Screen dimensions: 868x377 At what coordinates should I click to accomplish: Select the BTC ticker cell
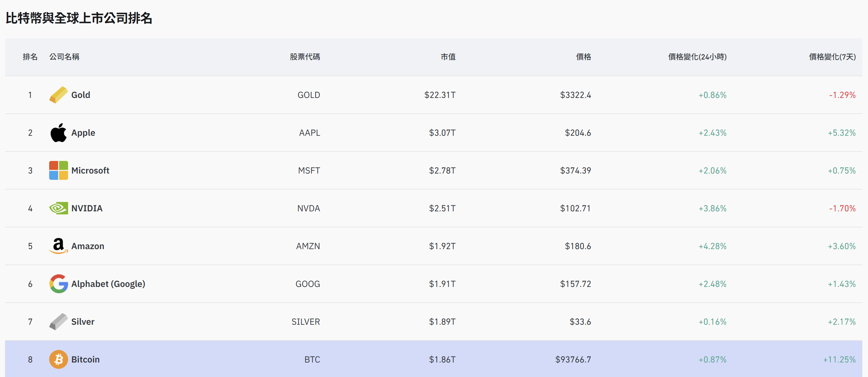coord(312,359)
